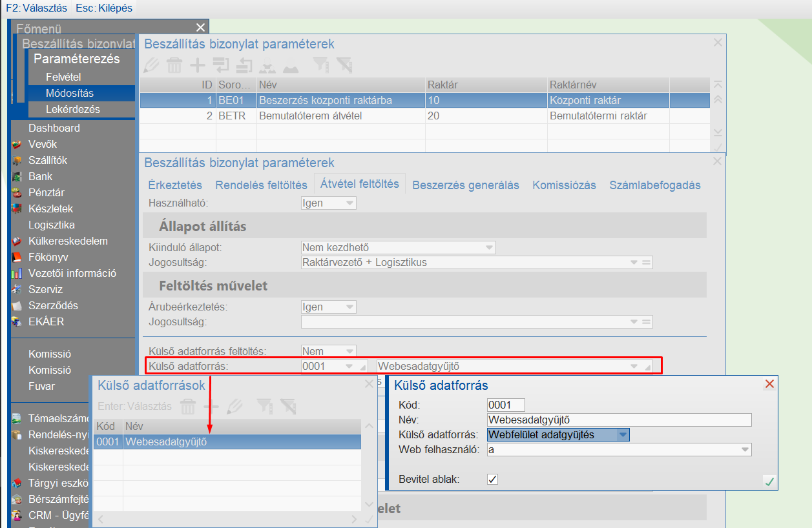Switch to the Rendelés feltöltés tab
812x528 pixels.
[x=261, y=185]
